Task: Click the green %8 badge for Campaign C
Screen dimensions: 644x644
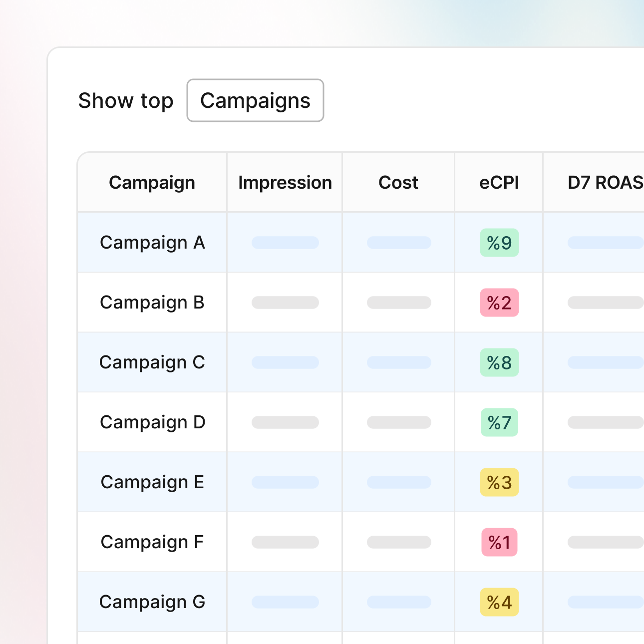Action: (x=499, y=362)
